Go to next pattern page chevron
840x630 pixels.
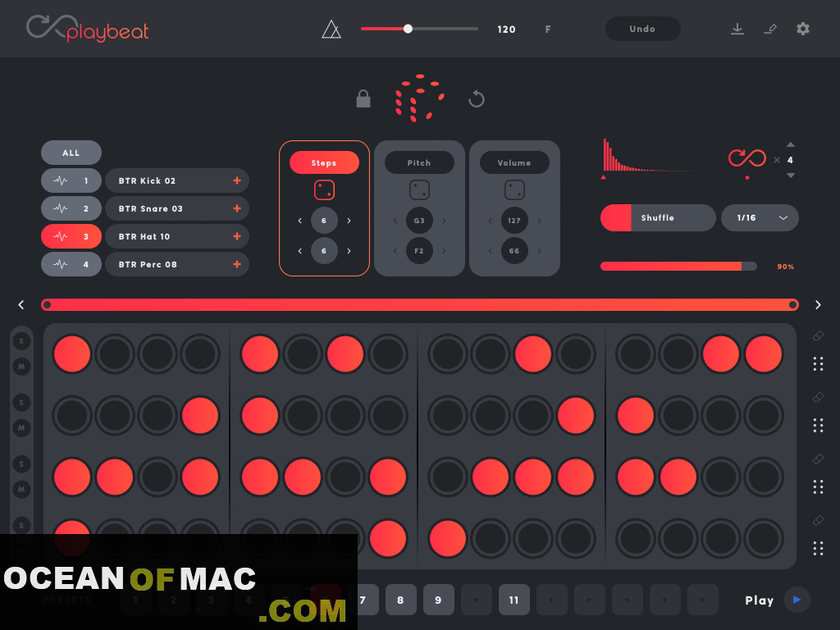tap(818, 305)
